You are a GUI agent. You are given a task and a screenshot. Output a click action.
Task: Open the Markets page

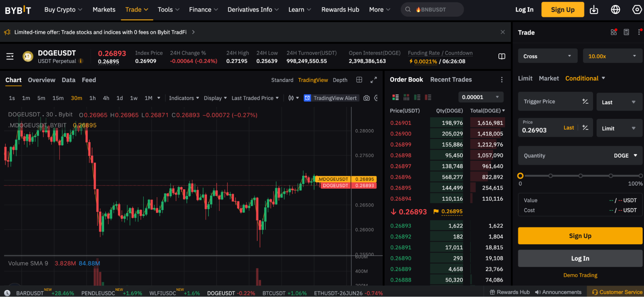(x=104, y=10)
